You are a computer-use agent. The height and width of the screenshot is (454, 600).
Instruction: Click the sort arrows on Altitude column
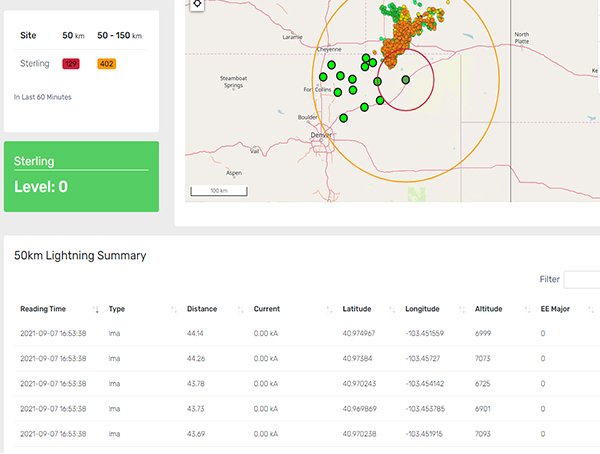coord(526,309)
